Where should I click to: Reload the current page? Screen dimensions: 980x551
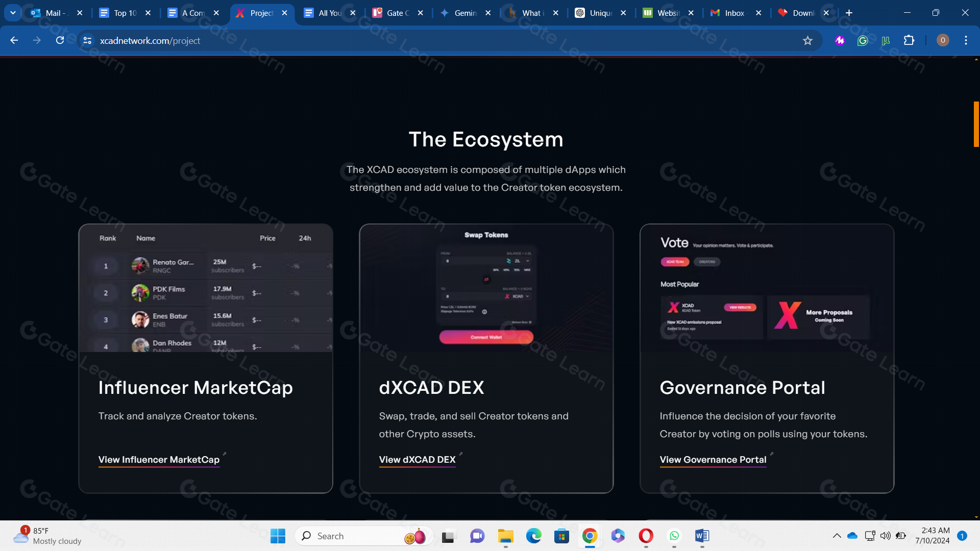click(60, 40)
